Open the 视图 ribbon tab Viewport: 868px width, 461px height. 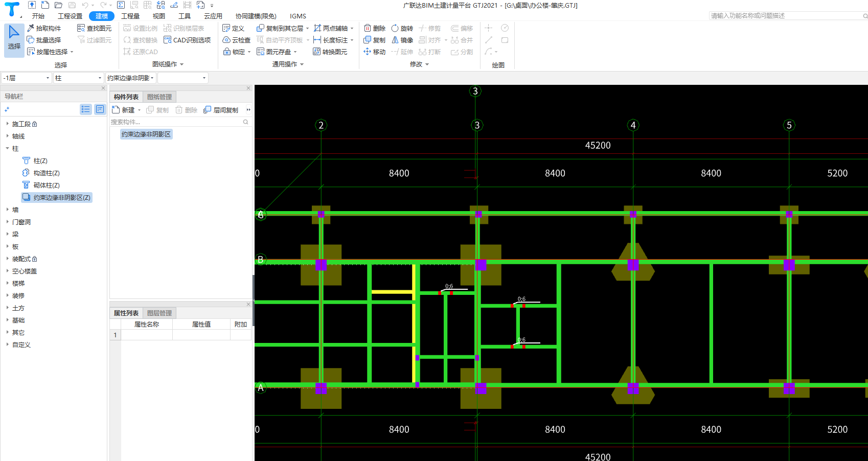159,16
